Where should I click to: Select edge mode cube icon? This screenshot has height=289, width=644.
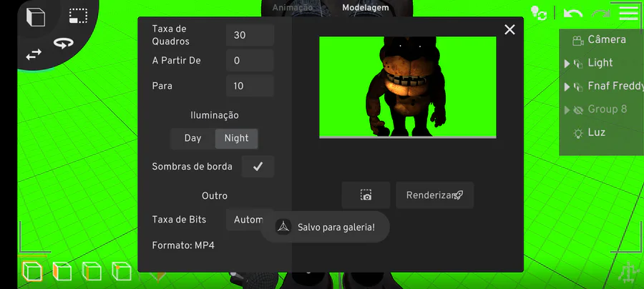click(x=92, y=271)
